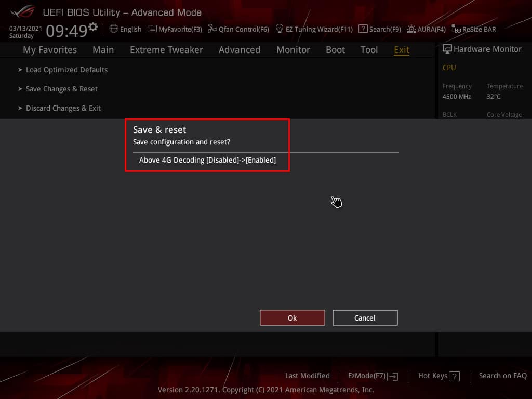This screenshot has width=532, height=399.
Task: Click the MyFavorite list icon
Action: (x=152, y=29)
